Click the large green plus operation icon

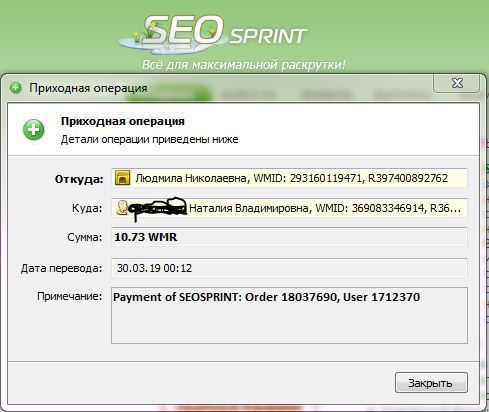[x=34, y=130]
